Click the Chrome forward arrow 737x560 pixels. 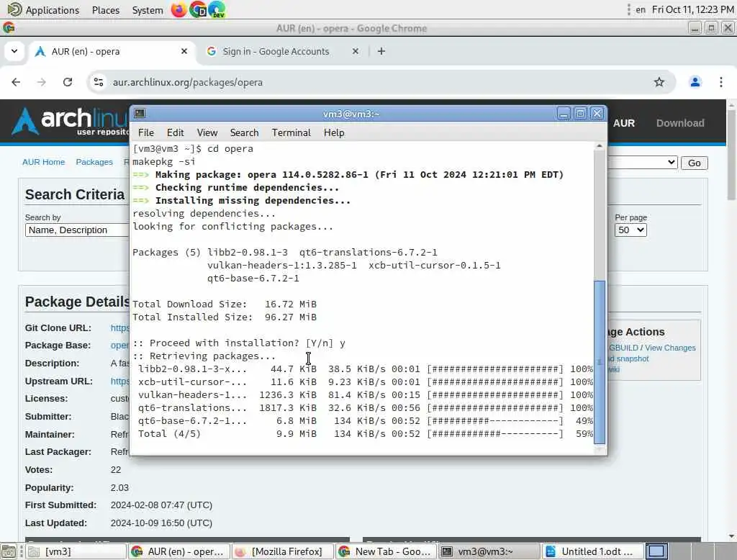click(x=42, y=82)
